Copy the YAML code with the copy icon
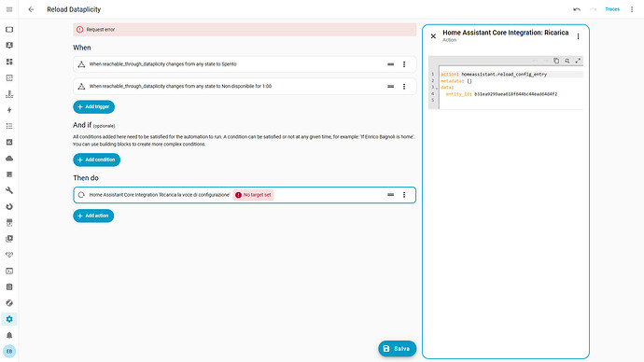The image size is (644, 362). point(556,61)
